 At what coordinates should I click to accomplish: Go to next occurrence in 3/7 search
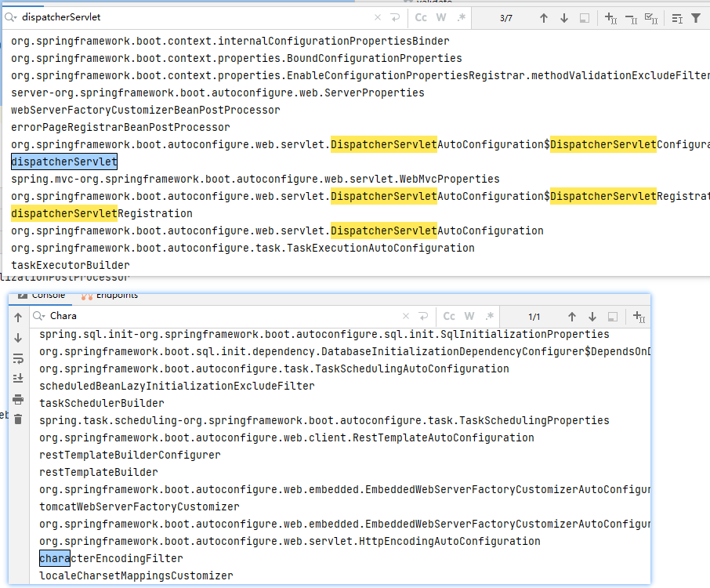tap(564, 18)
